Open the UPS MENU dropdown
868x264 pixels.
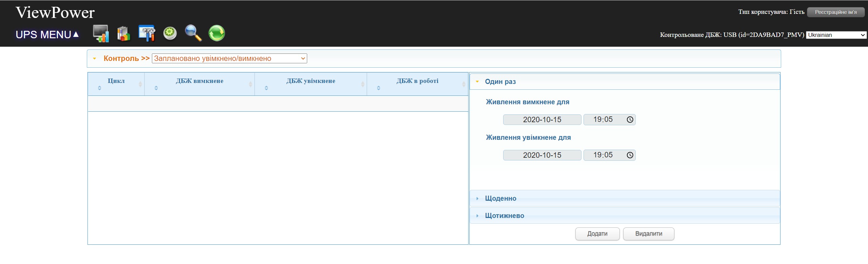coord(47,35)
